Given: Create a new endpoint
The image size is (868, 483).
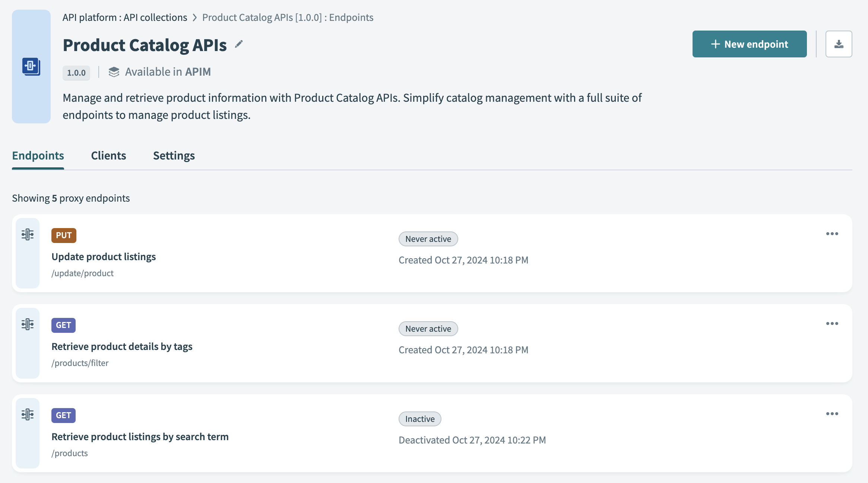Looking at the screenshot, I should [x=749, y=44].
